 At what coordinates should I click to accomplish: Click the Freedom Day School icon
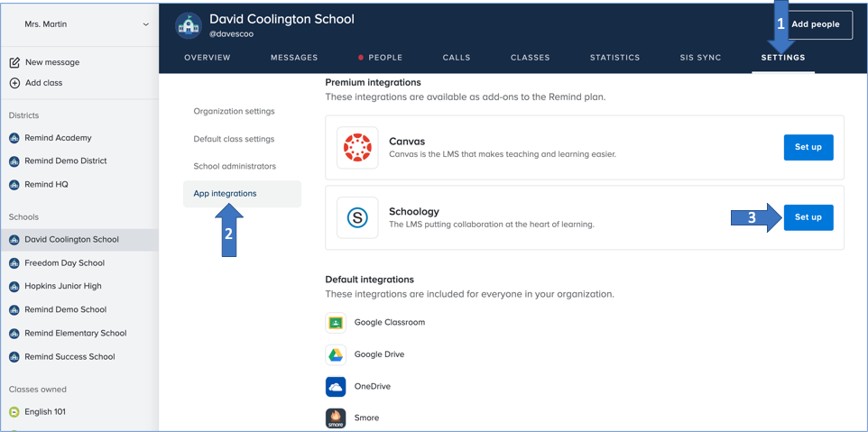[x=14, y=263]
